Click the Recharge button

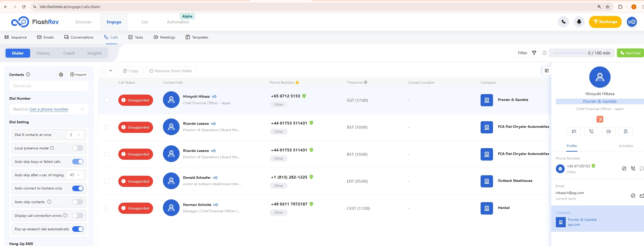pyautogui.click(x=605, y=22)
